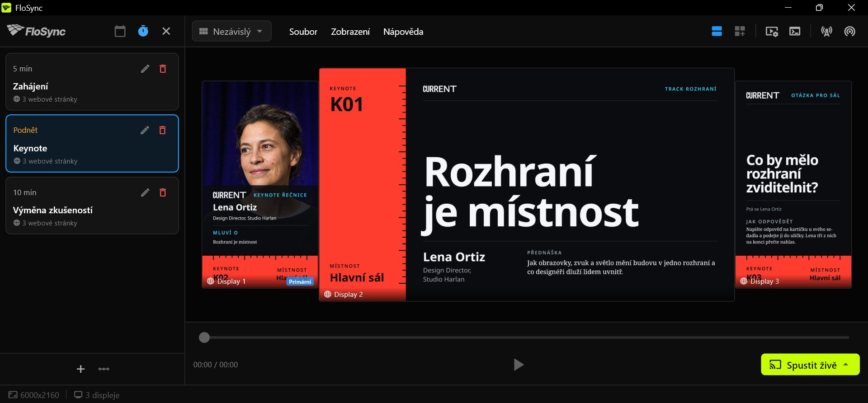The image size is (868, 403).
Task: Expand the Spustit živě arrow options
Action: [846, 365]
